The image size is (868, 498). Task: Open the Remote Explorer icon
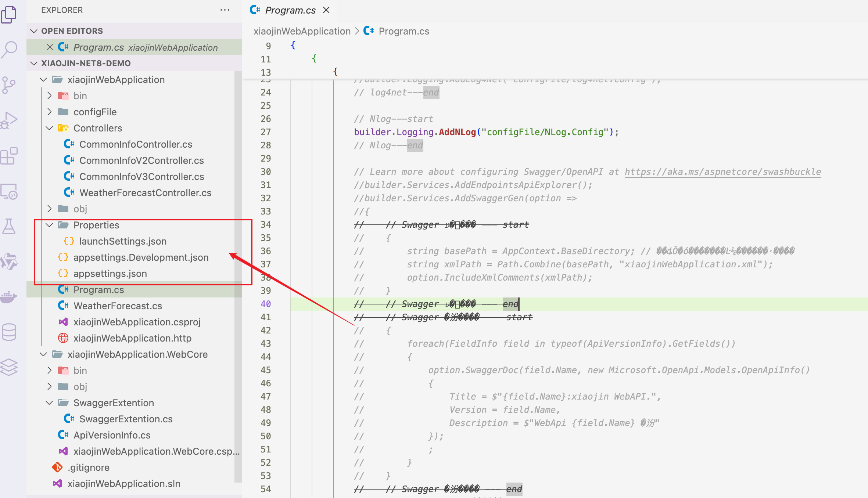[10, 191]
